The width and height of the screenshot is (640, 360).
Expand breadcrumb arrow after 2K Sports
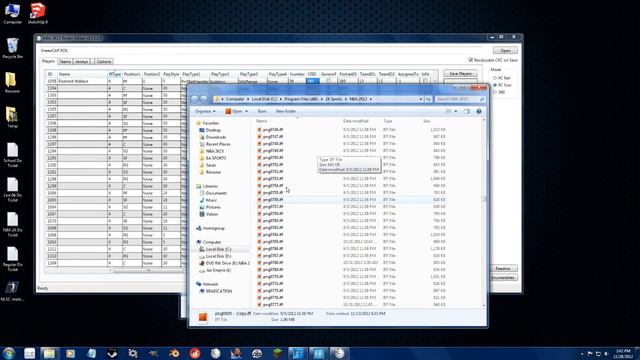click(346, 99)
